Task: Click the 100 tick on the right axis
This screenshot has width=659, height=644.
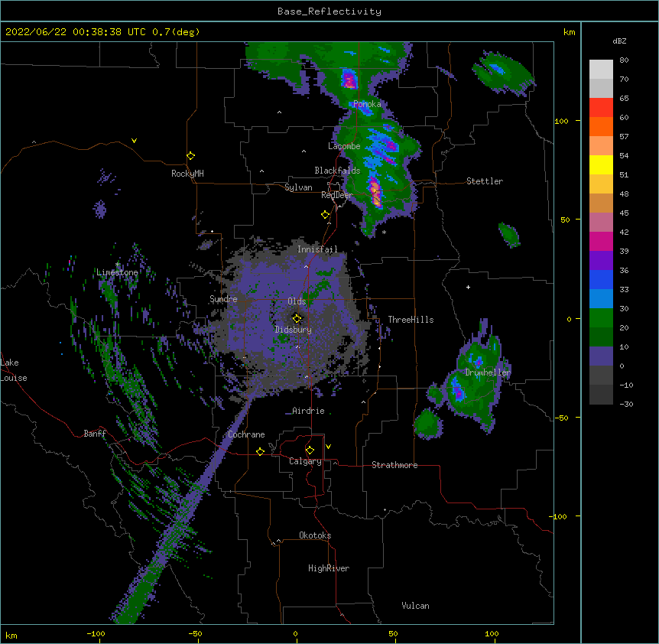Action: pos(561,121)
